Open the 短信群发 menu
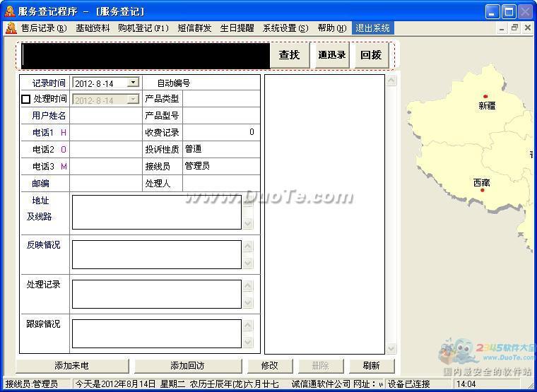Viewport: 537px width, 392px height. (194, 28)
